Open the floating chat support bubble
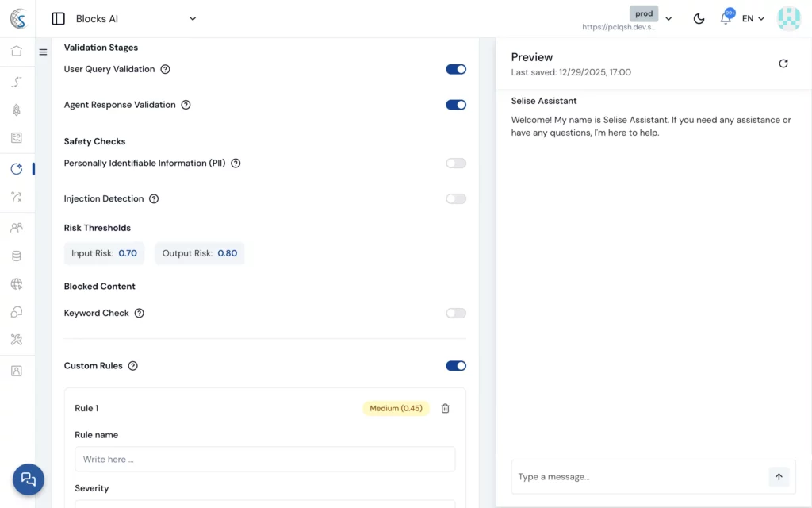 point(29,479)
